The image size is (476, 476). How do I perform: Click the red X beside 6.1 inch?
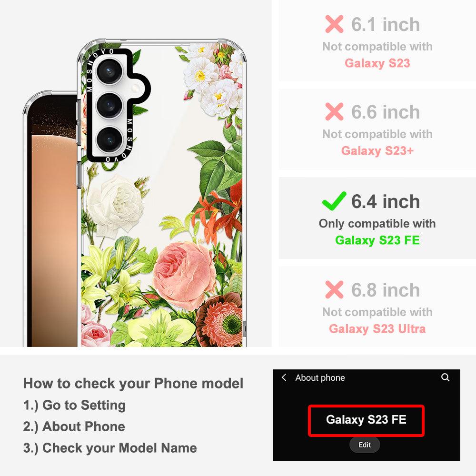tap(334, 24)
